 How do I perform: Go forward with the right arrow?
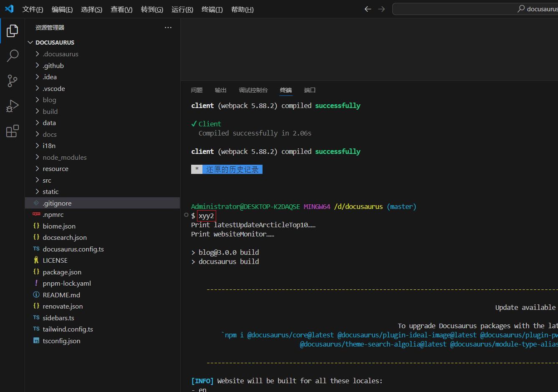pos(381,9)
